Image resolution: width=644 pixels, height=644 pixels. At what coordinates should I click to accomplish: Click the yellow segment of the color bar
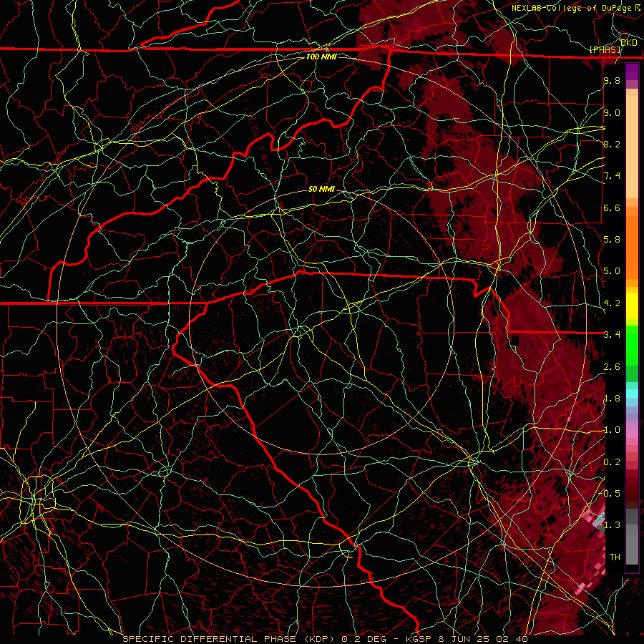[632, 306]
